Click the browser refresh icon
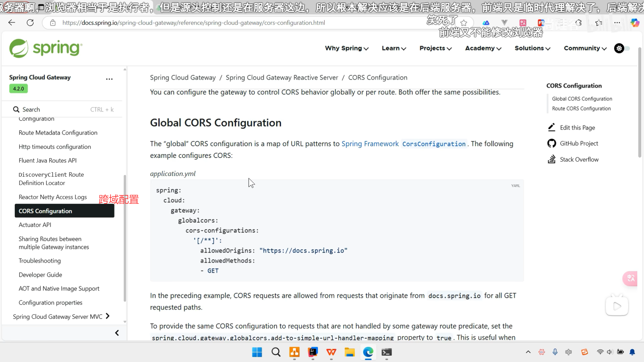The image size is (644, 362). tap(30, 23)
